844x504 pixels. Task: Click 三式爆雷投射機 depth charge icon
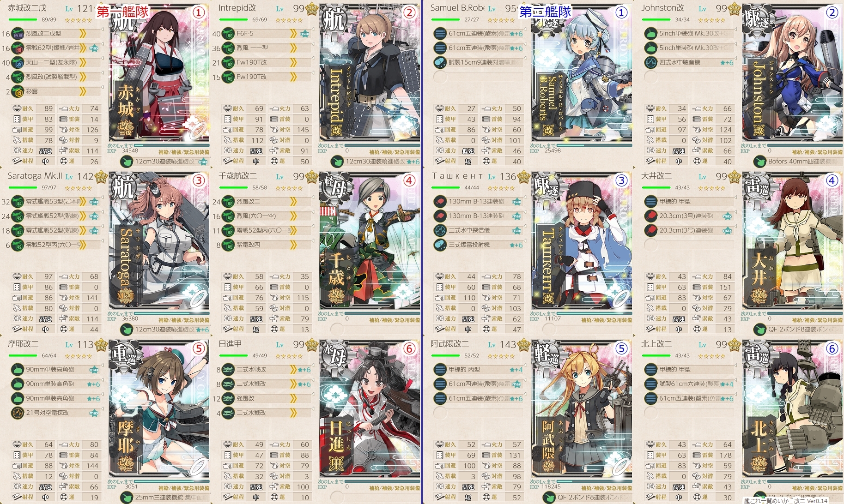(x=440, y=245)
